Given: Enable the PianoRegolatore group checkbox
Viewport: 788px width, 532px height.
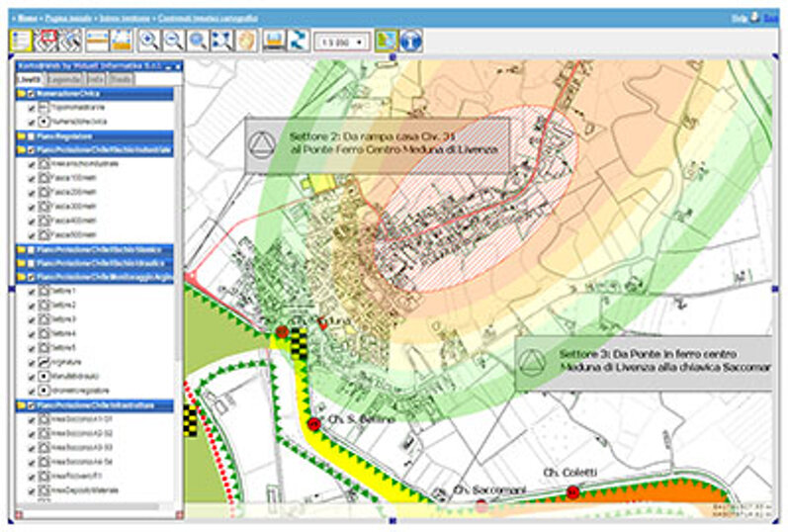Looking at the screenshot, I should click(33, 135).
